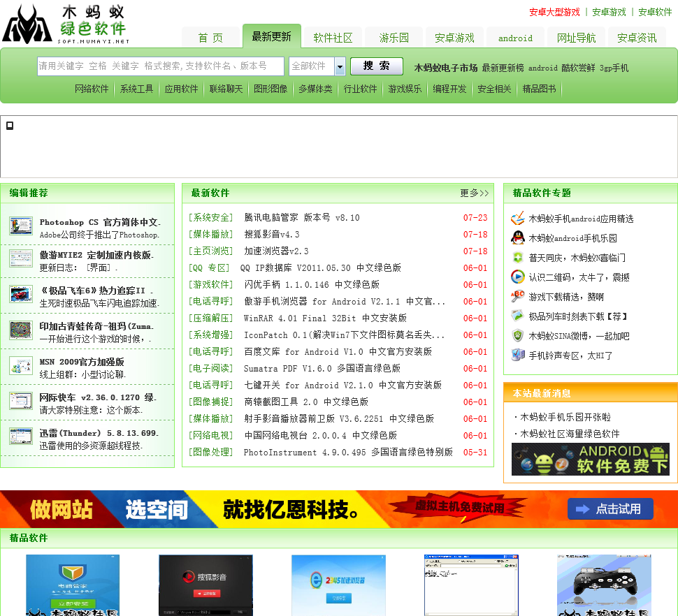678x616 pixels.
Task: Click computer icon beside 手机铃声专区
Action: (x=517, y=355)
